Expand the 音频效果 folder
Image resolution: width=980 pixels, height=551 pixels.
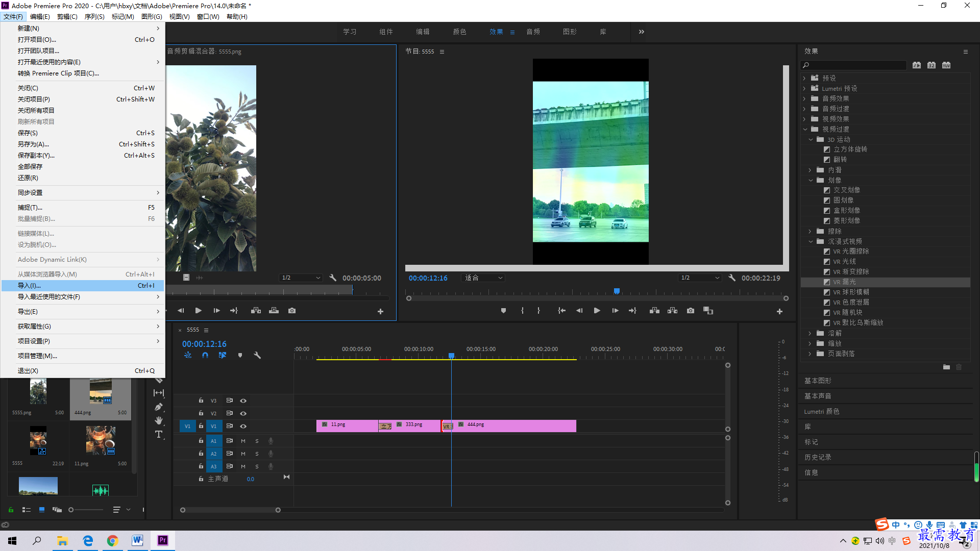[804, 98]
